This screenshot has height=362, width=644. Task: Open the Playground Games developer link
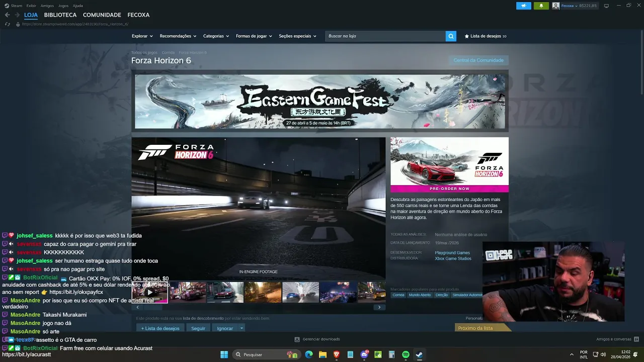[x=452, y=253]
